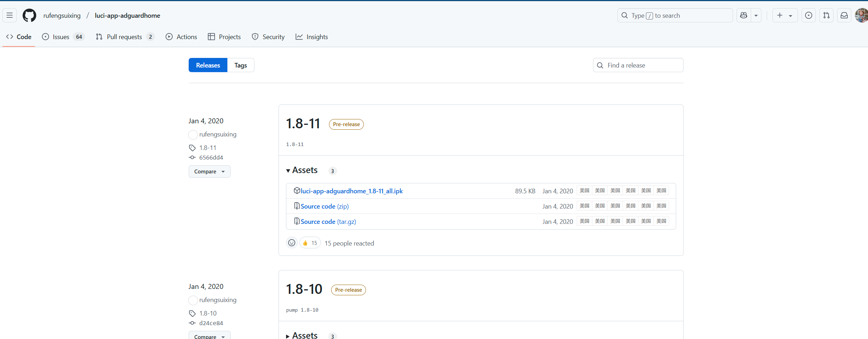Open commit 6566dd4 link
Screen dimensions: 868x339
[x=211, y=157]
